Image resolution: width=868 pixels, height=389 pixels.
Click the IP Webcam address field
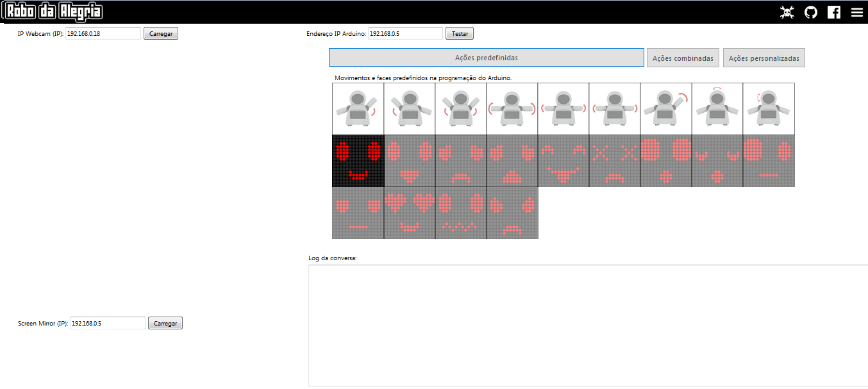point(103,33)
